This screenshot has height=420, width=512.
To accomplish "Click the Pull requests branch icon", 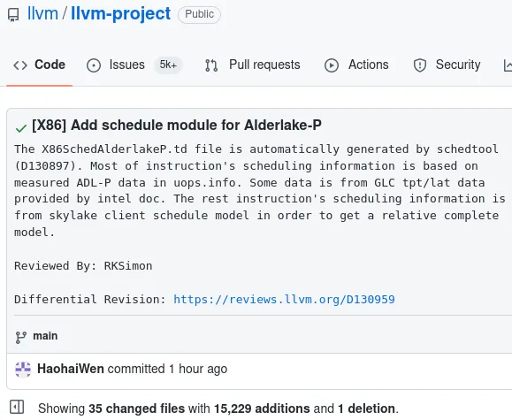I will [211, 65].
